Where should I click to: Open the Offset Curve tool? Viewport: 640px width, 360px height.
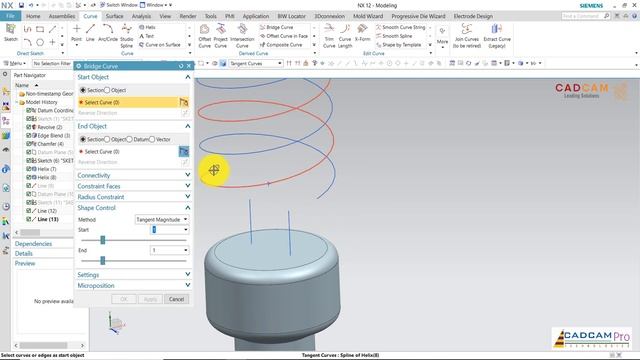pos(204,36)
